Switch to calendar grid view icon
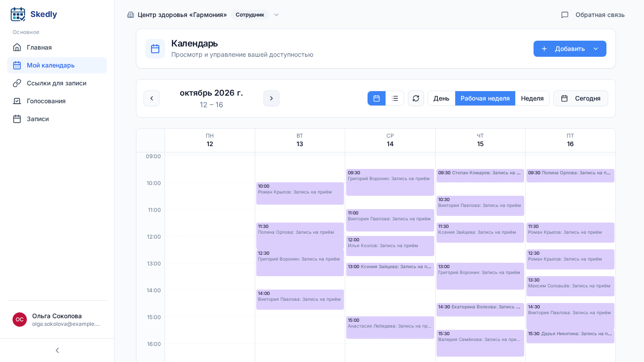Screen dimensions: 644x362 377,98
